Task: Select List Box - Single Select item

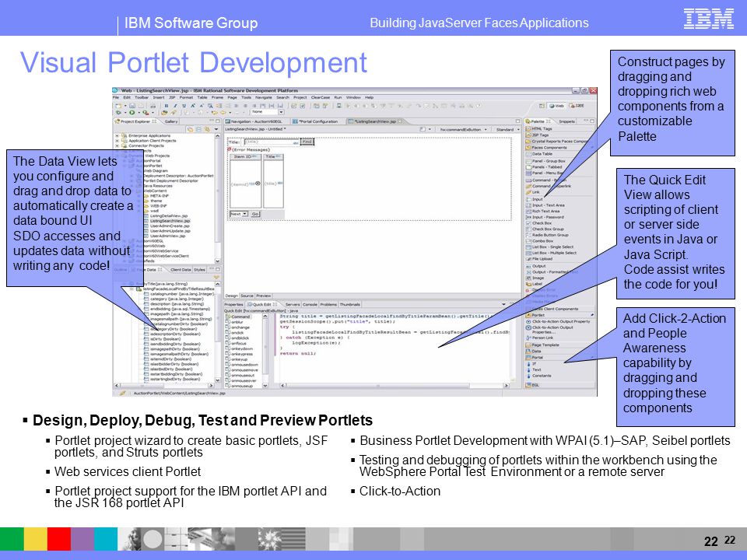Action: (550, 247)
